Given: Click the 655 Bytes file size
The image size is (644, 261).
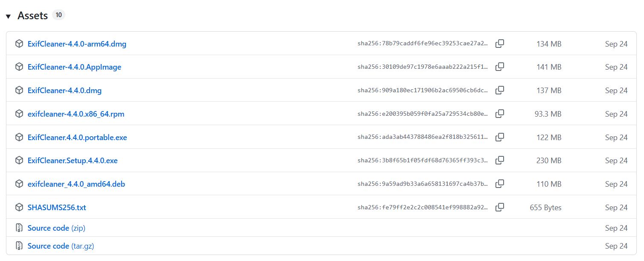Looking at the screenshot, I should [546, 208].
